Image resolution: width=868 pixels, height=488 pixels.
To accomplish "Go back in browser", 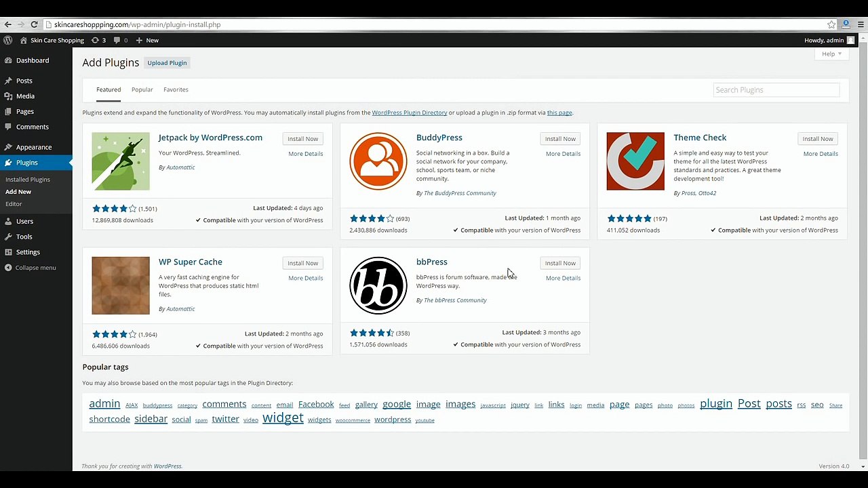I will 8,24.
